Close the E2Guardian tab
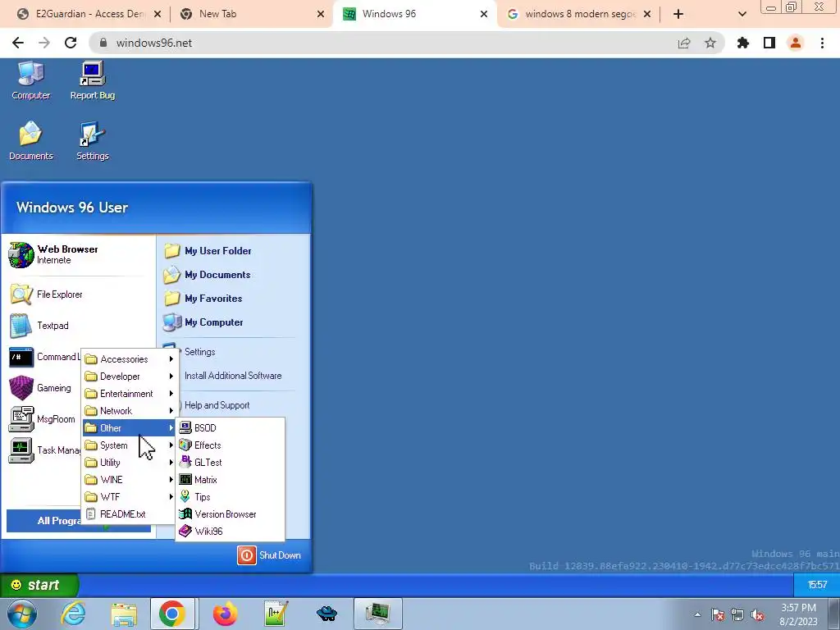 point(157,14)
